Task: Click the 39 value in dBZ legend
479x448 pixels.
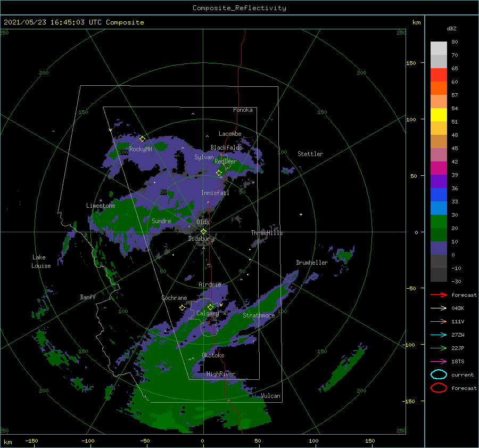Action: click(x=455, y=175)
